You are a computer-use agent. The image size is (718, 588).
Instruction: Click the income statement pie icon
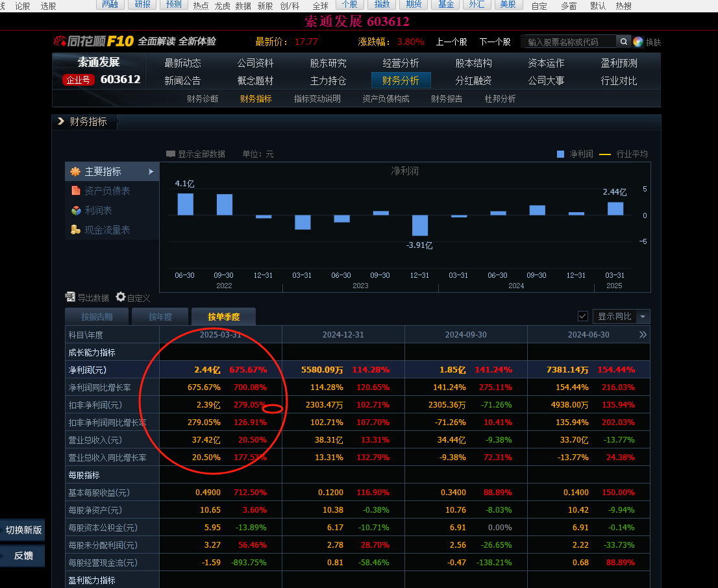pyautogui.click(x=76, y=210)
